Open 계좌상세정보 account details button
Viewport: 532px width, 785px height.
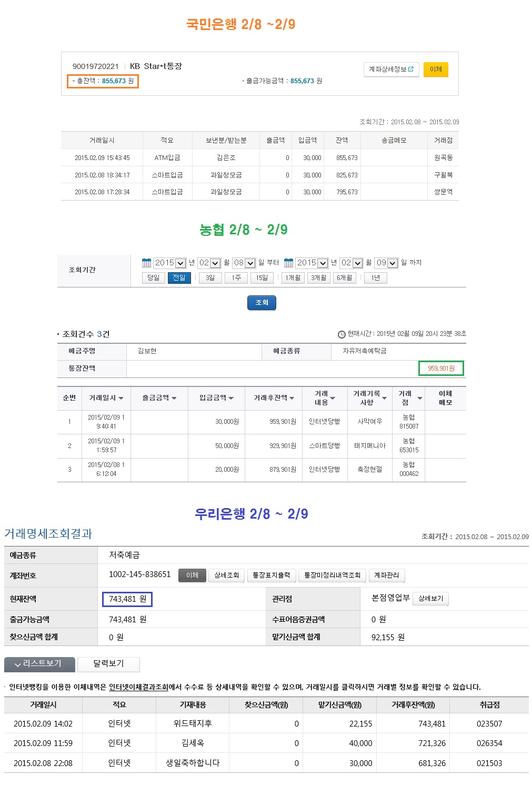[391, 69]
